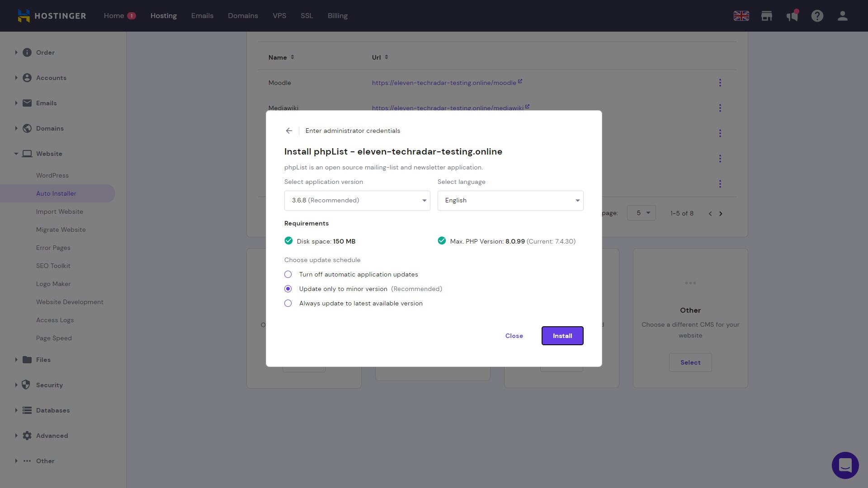Click the Website laptop icon in sidebar
Image resolution: width=868 pixels, height=488 pixels.
27,154
